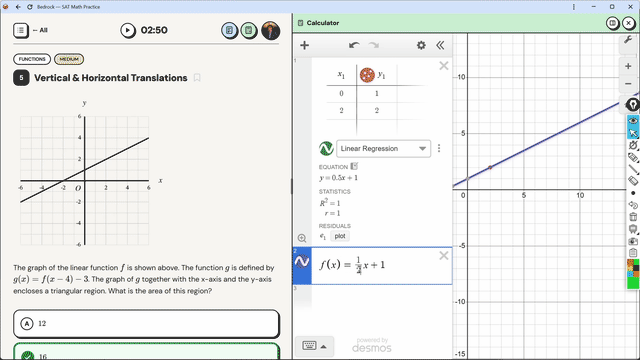
Task: Click table cell y1 value 2
Action: click(x=376, y=110)
